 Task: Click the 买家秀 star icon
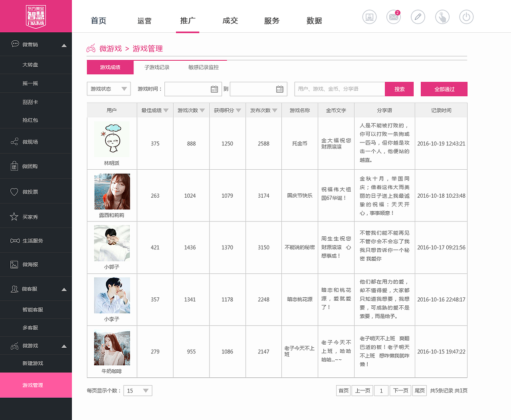[14, 216]
